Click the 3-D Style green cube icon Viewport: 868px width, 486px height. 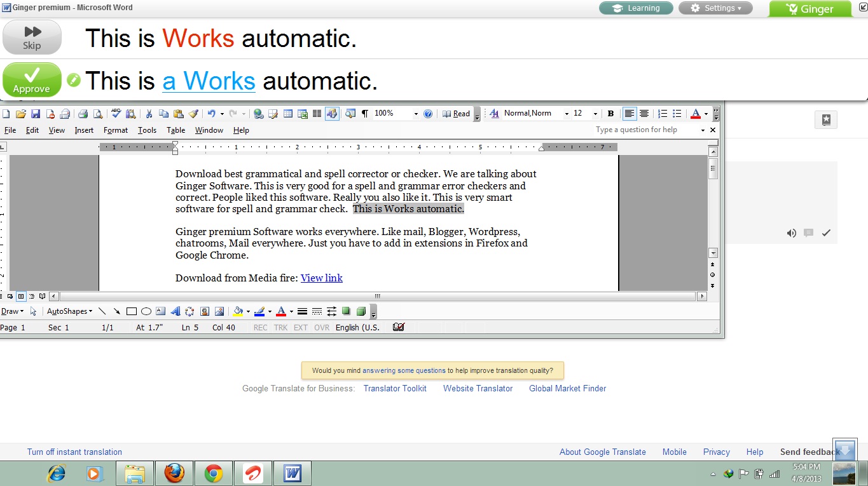(x=361, y=311)
